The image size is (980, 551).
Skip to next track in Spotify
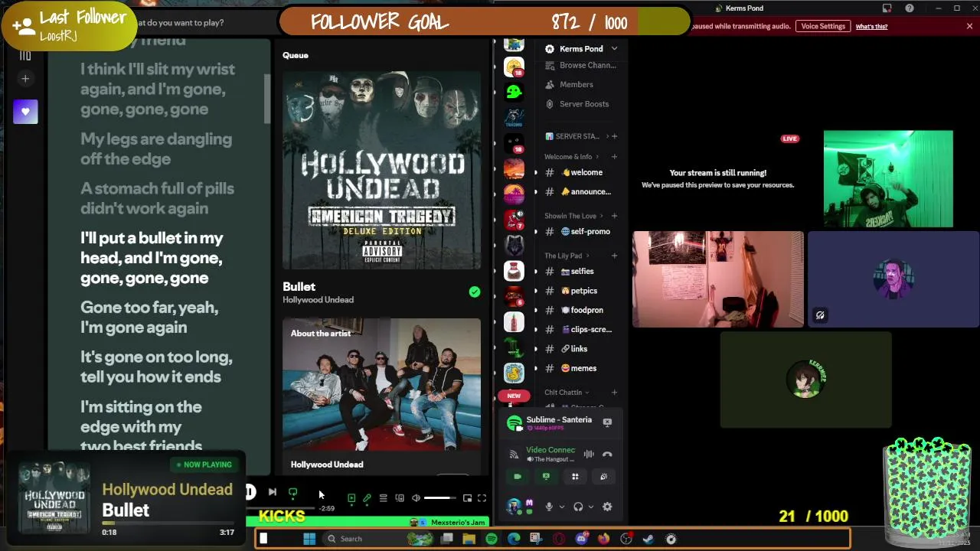pyautogui.click(x=272, y=492)
